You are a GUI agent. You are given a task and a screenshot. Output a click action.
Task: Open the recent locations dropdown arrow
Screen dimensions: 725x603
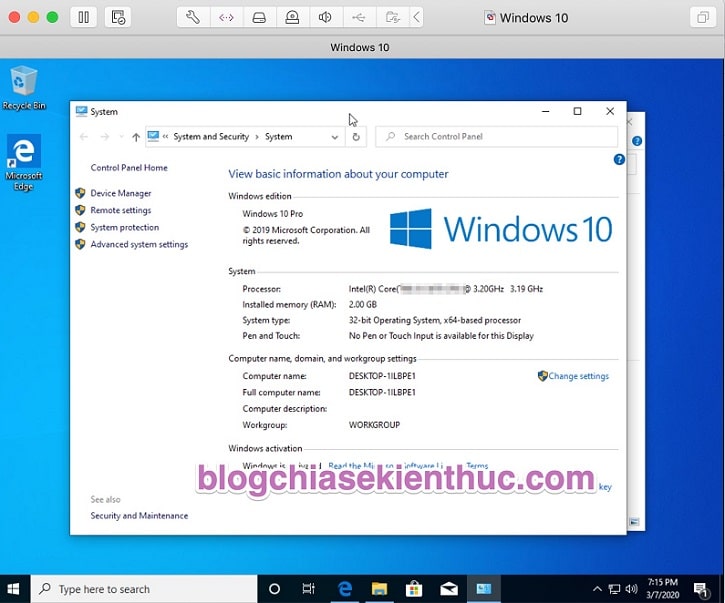121,137
